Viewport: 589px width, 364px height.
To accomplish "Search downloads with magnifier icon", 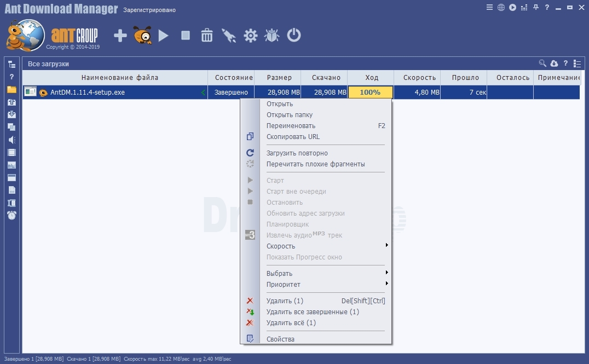I will (542, 63).
